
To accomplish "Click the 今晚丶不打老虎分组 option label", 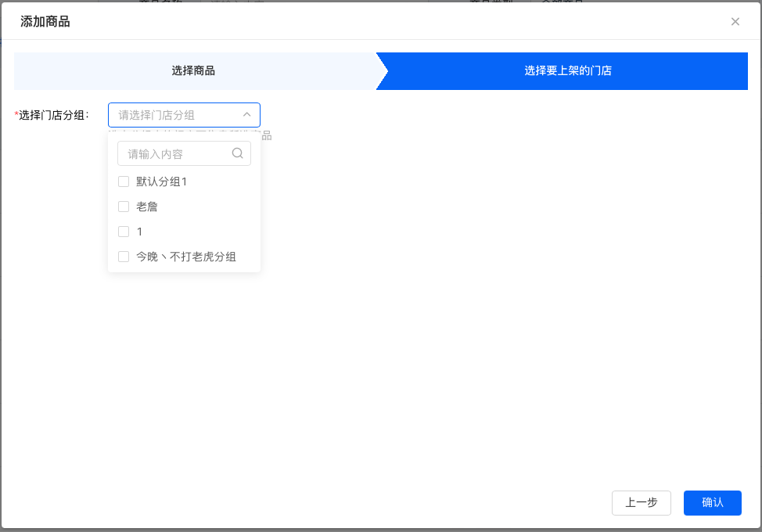I will click(186, 257).
